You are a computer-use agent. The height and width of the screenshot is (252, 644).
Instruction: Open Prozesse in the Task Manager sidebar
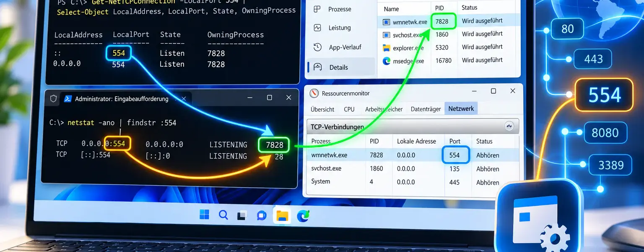[x=340, y=9]
